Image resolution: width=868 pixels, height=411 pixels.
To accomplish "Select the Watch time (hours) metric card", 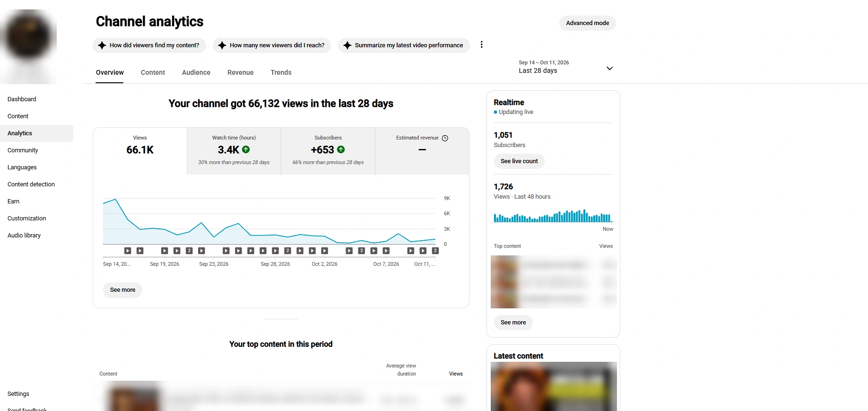I will [234, 151].
